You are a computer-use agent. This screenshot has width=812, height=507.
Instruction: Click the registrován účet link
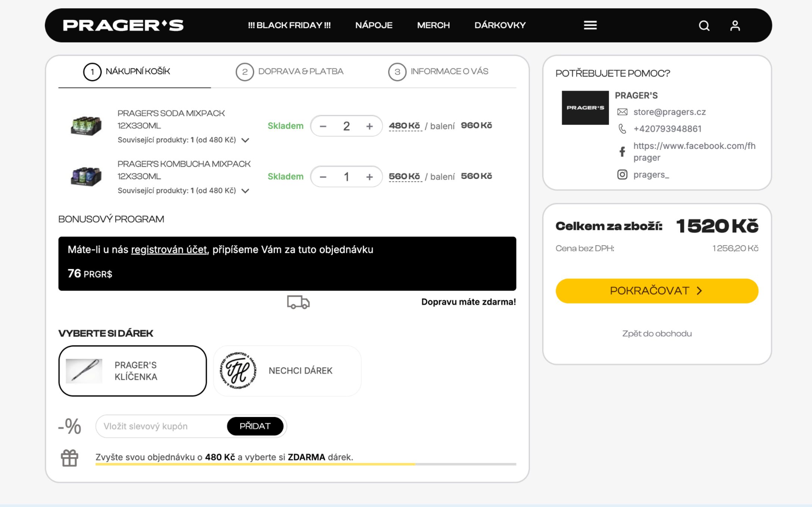coord(169,250)
